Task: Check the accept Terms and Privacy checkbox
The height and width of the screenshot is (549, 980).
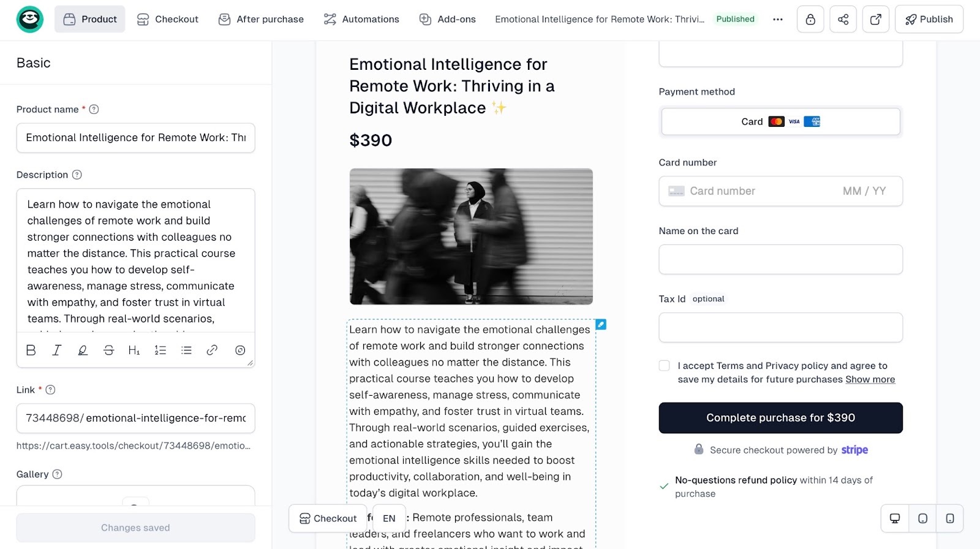Action: [x=664, y=366]
